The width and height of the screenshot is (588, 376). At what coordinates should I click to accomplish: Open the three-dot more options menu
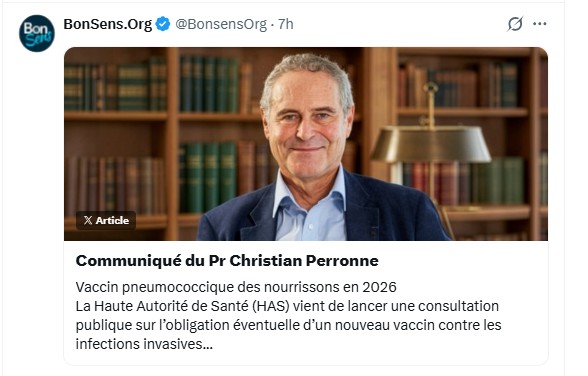pos(540,24)
